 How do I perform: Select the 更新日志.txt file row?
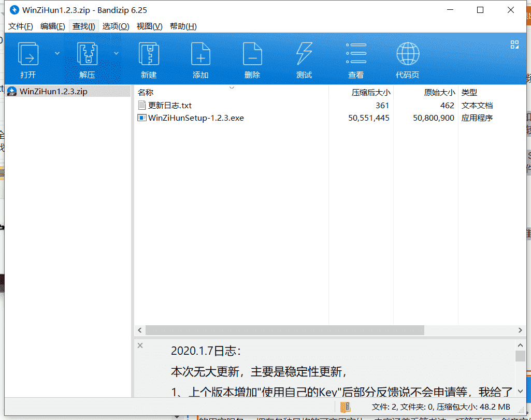[330, 105]
